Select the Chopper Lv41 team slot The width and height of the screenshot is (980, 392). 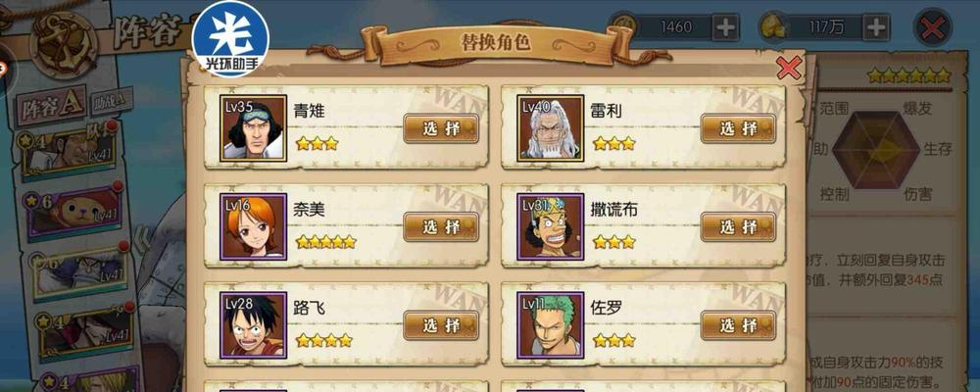(x=73, y=210)
